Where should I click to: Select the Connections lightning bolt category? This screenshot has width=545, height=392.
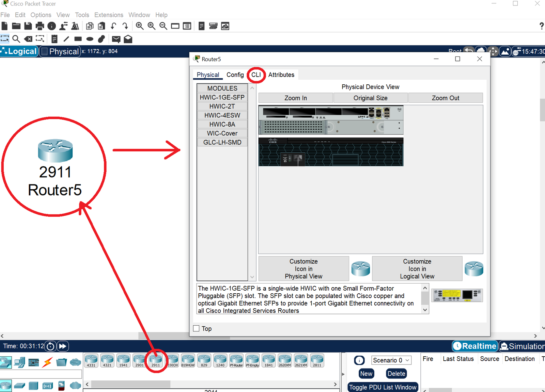point(47,362)
